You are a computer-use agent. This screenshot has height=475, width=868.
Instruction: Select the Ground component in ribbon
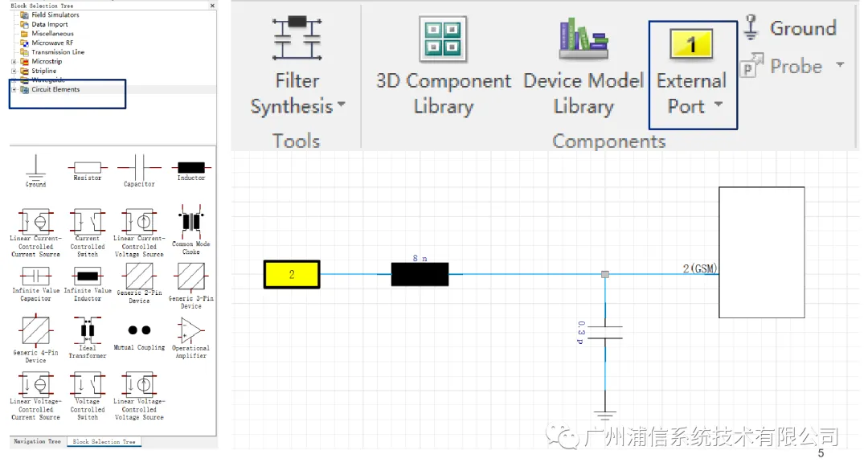pos(790,27)
